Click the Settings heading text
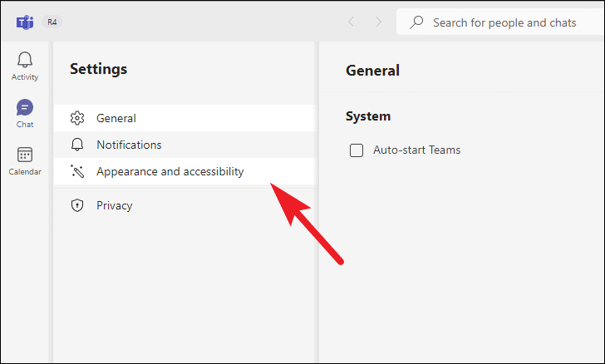605x364 pixels. [98, 69]
